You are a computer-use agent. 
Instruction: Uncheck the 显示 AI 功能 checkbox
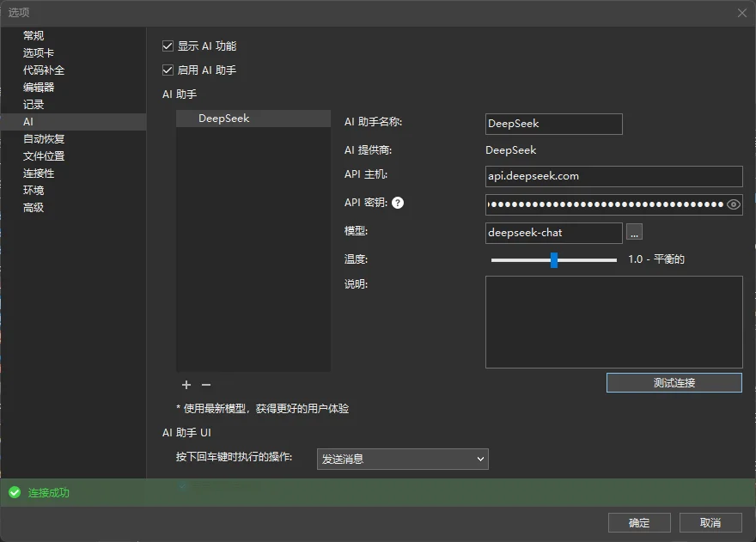168,46
